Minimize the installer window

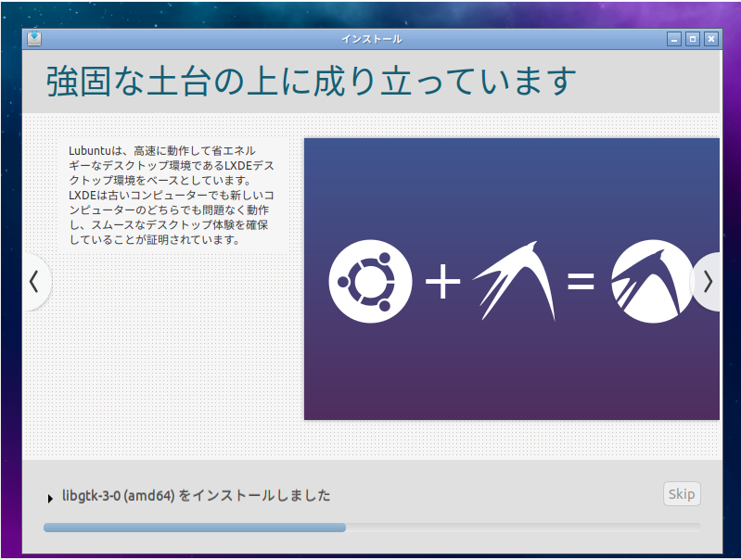point(674,39)
